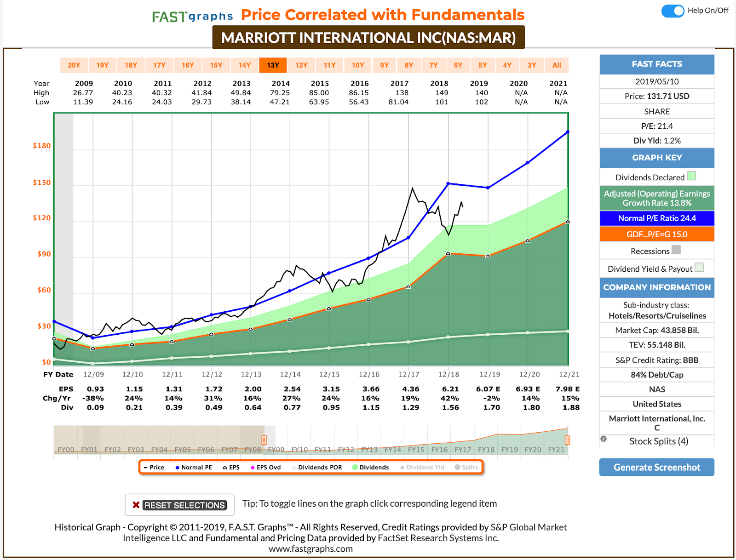This screenshot has height=560, width=736.
Task: Click the '84% Debt/Cap' text
Action: (657, 375)
